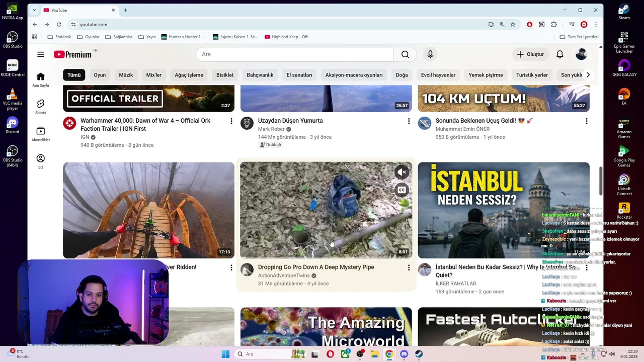Select the Oyun filter chip
The image size is (644, 362).
point(100,75)
